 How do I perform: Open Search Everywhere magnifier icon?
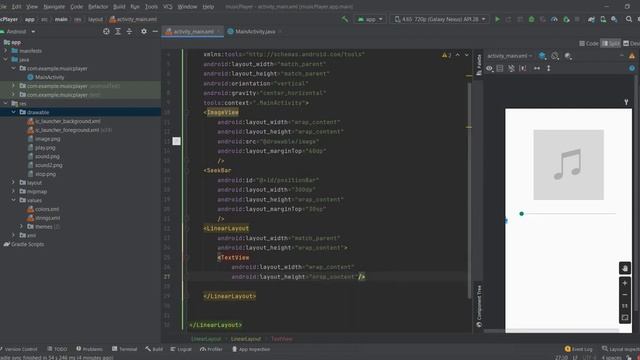tap(629, 19)
